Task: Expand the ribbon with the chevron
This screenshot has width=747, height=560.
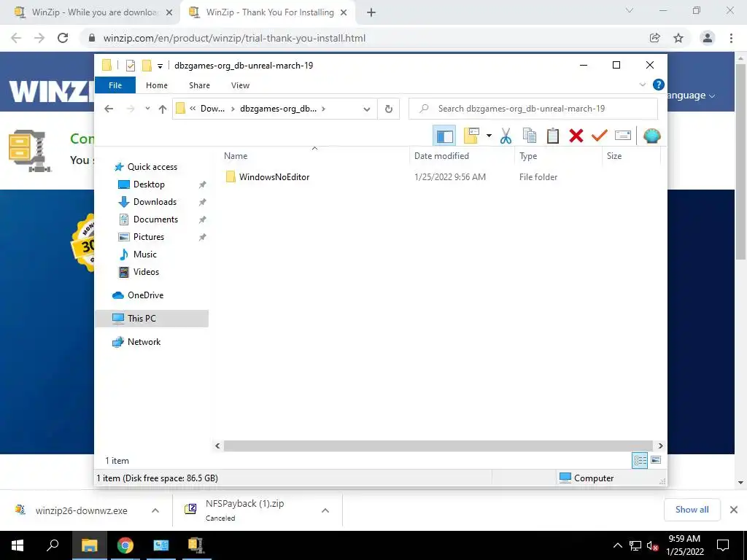Action: coord(642,85)
